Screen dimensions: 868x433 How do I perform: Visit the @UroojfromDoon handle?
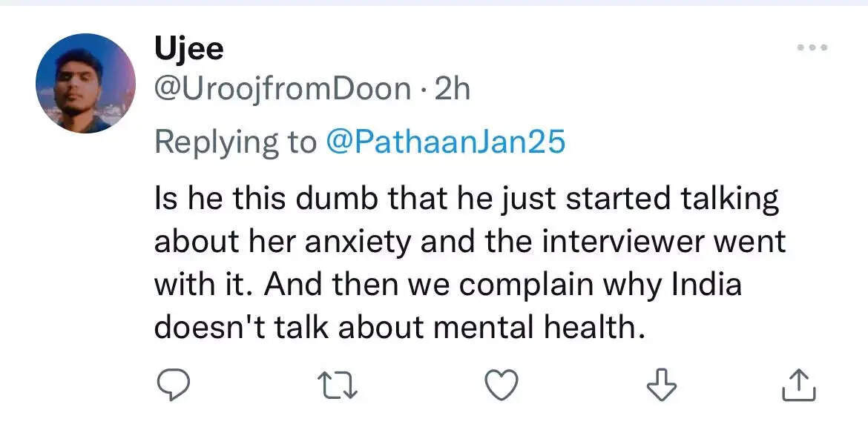pyautogui.click(x=283, y=89)
